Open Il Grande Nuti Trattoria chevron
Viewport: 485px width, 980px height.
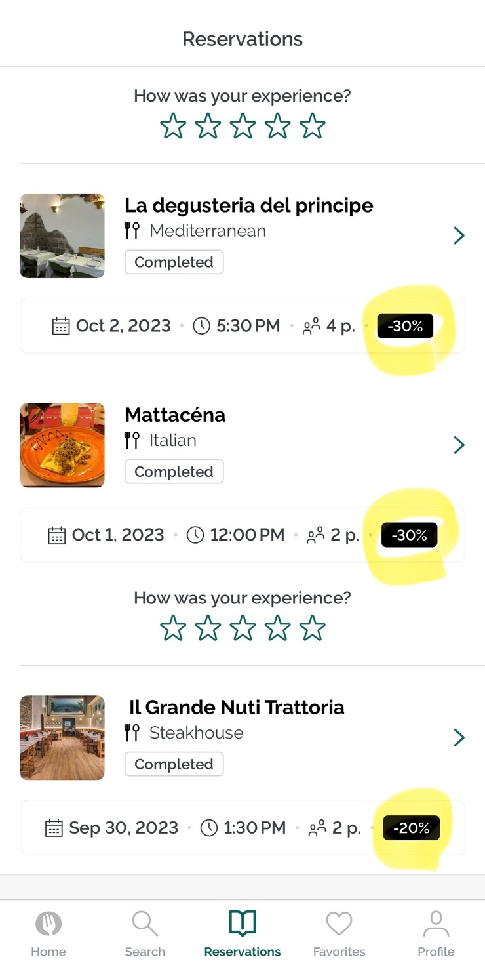[x=459, y=738]
